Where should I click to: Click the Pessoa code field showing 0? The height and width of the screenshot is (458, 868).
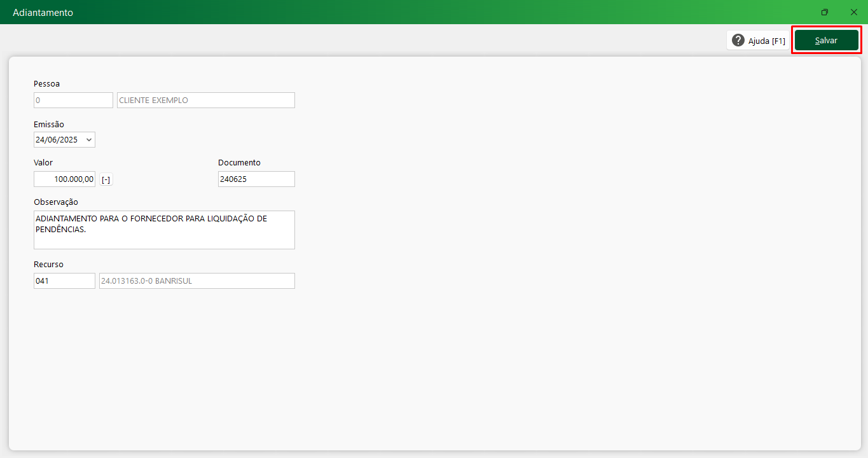pos(72,101)
